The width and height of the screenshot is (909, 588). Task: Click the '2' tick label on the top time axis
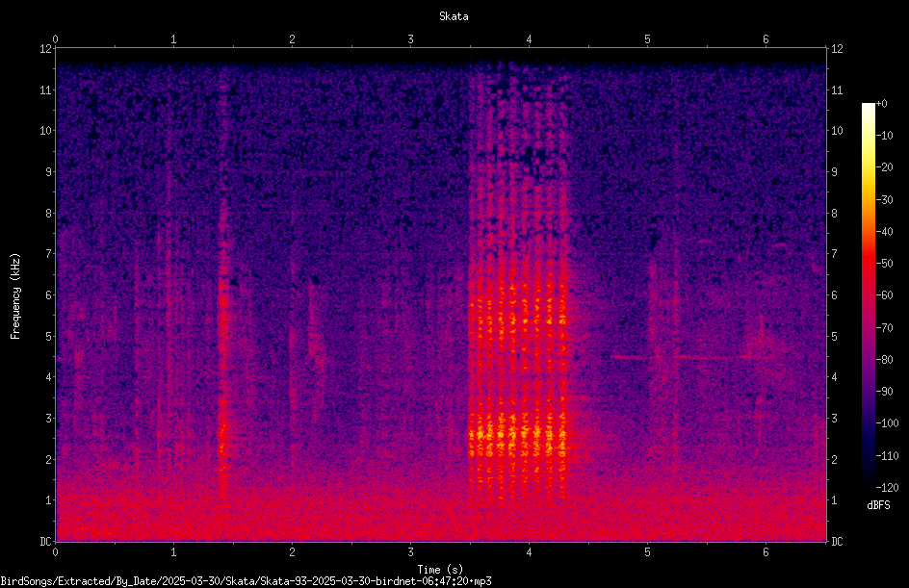[292, 39]
